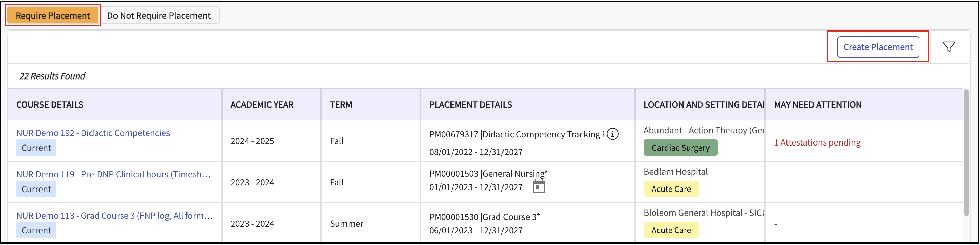Click info icon beside Didactic Competency Tracking
This screenshot has width=980, height=245.
pyautogui.click(x=612, y=134)
